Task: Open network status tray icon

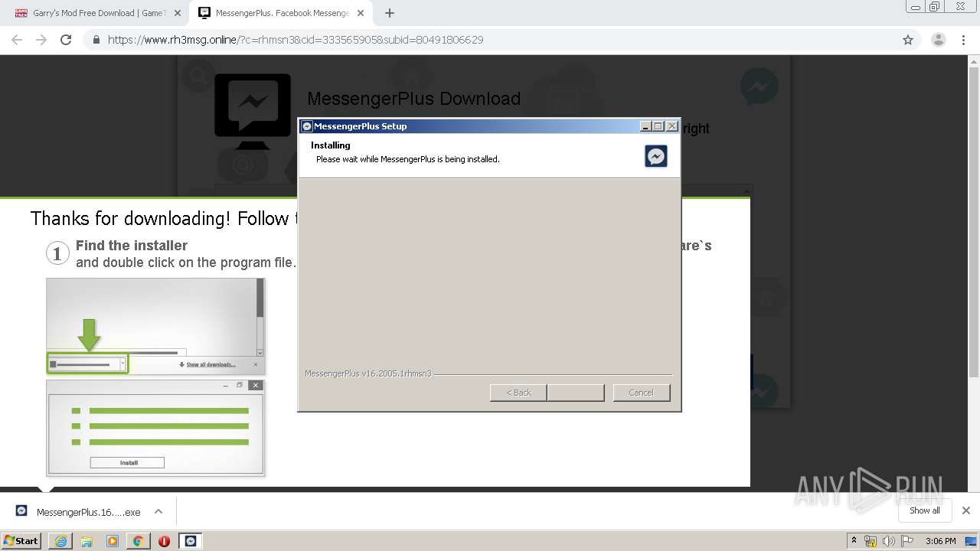Action: click(x=871, y=541)
